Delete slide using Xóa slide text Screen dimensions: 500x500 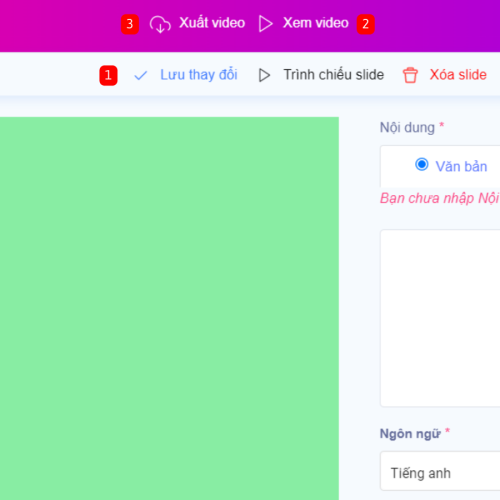(458, 75)
